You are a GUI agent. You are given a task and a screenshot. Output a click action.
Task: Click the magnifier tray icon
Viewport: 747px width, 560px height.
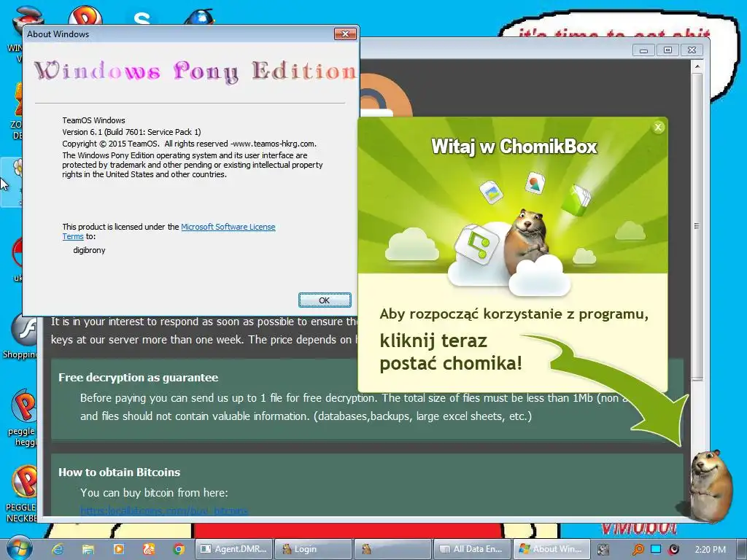click(638, 549)
